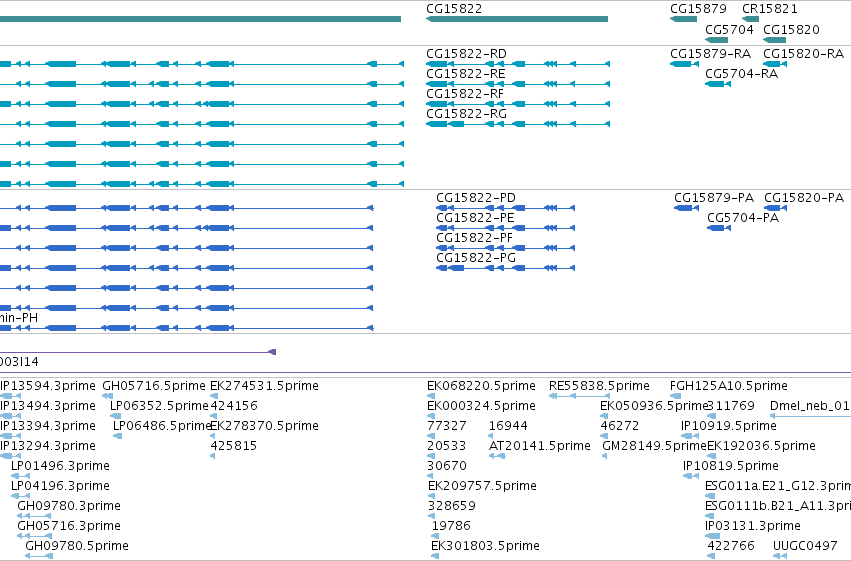Click the 424156 feature label

[x=234, y=406]
